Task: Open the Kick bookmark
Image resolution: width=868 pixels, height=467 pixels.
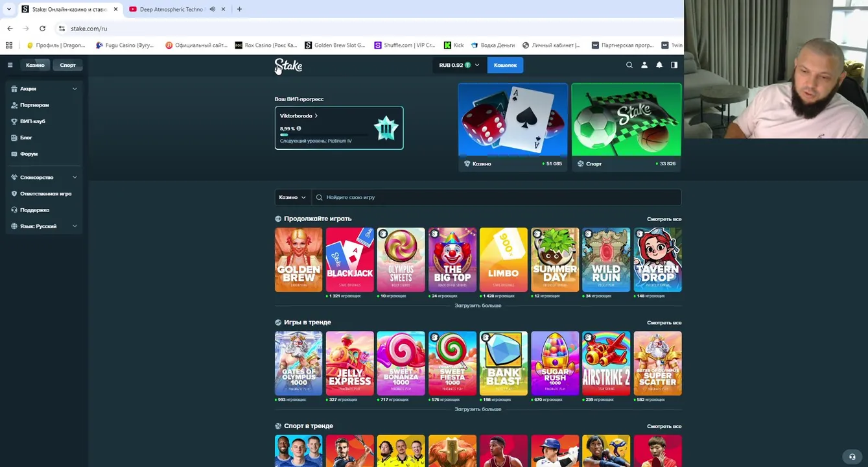Action: click(x=454, y=45)
